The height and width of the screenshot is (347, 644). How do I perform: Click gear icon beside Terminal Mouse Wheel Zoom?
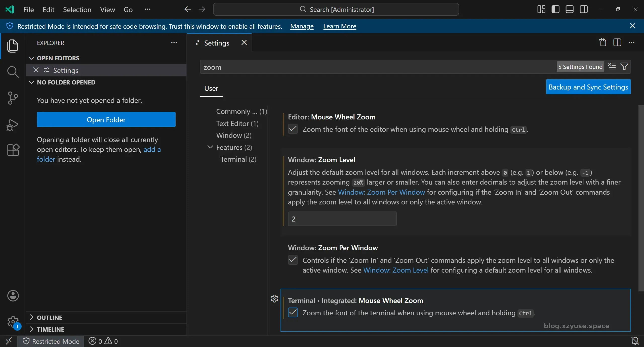(274, 298)
